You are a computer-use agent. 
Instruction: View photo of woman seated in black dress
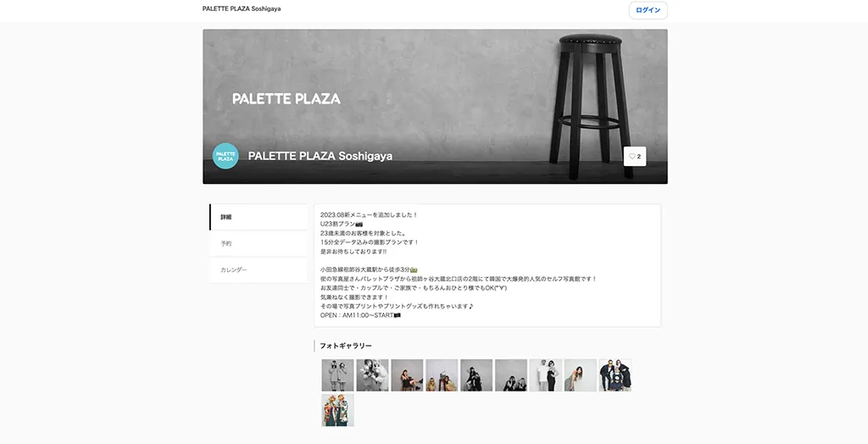pyautogui.click(x=407, y=375)
